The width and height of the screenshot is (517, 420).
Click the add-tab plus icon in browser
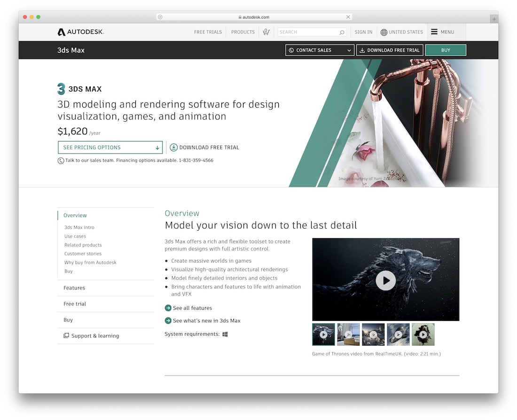click(x=494, y=19)
